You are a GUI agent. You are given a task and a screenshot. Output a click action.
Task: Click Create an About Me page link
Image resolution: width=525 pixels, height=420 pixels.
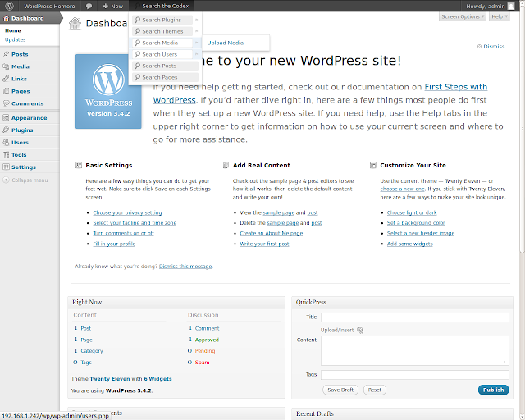coord(272,233)
